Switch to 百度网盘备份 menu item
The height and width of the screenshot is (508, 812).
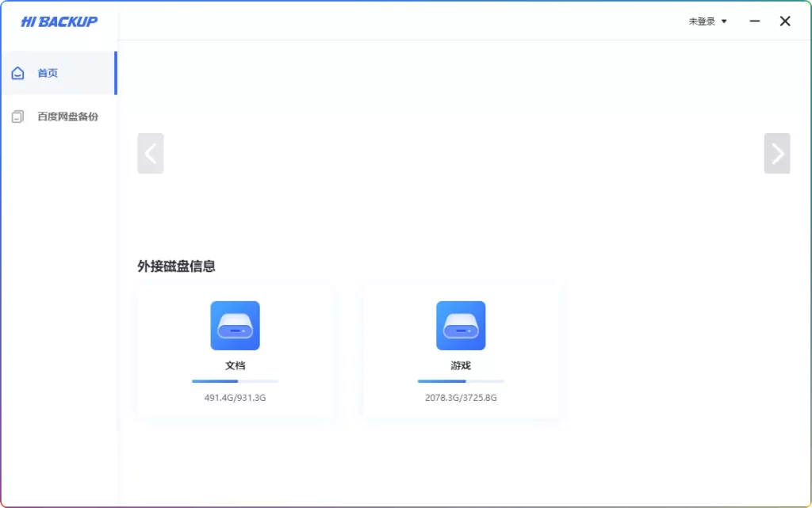coord(59,116)
